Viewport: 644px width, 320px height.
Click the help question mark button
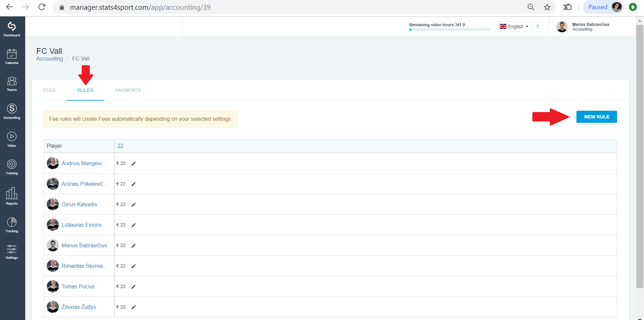pyautogui.click(x=537, y=27)
